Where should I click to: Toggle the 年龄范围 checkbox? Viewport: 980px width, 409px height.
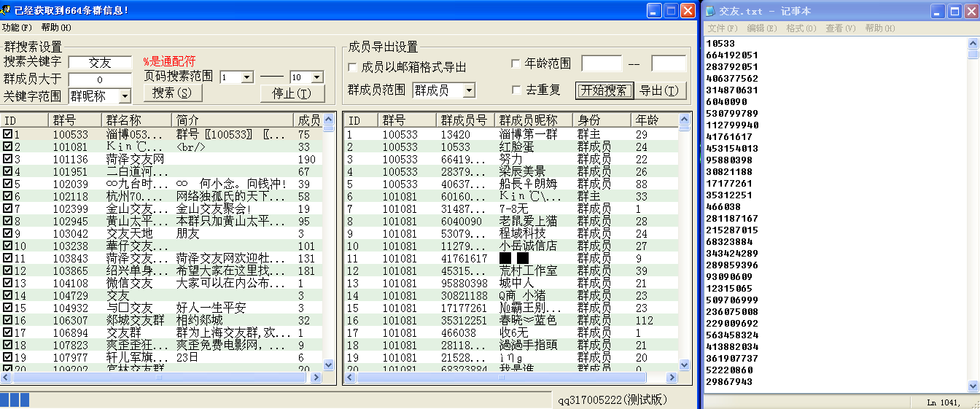(516, 63)
